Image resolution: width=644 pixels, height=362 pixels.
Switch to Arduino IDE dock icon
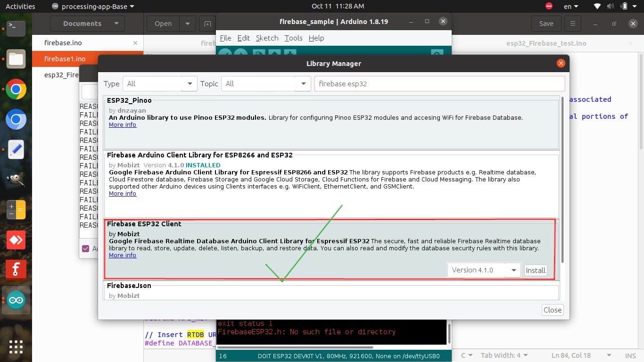pyautogui.click(x=16, y=300)
